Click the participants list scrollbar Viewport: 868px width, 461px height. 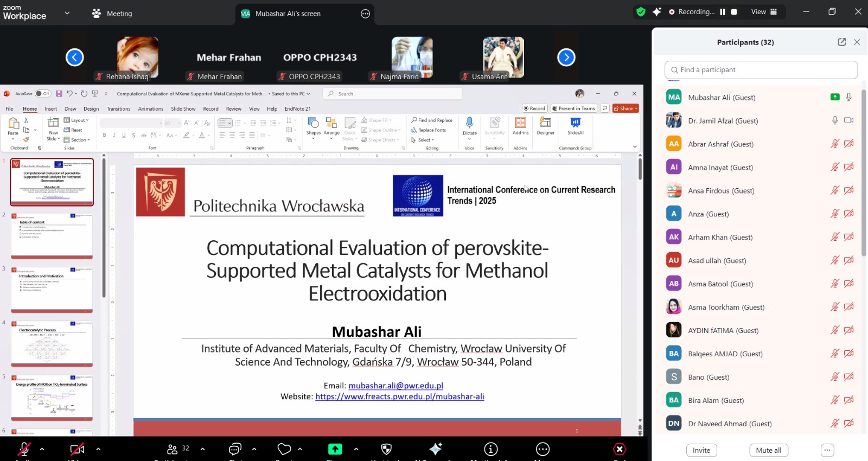(864, 174)
